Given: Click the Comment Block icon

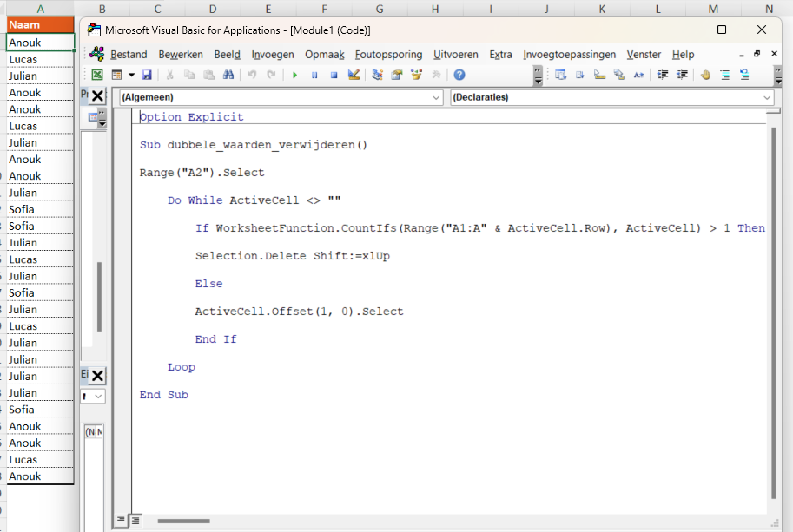Looking at the screenshot, I should (725, 75).
